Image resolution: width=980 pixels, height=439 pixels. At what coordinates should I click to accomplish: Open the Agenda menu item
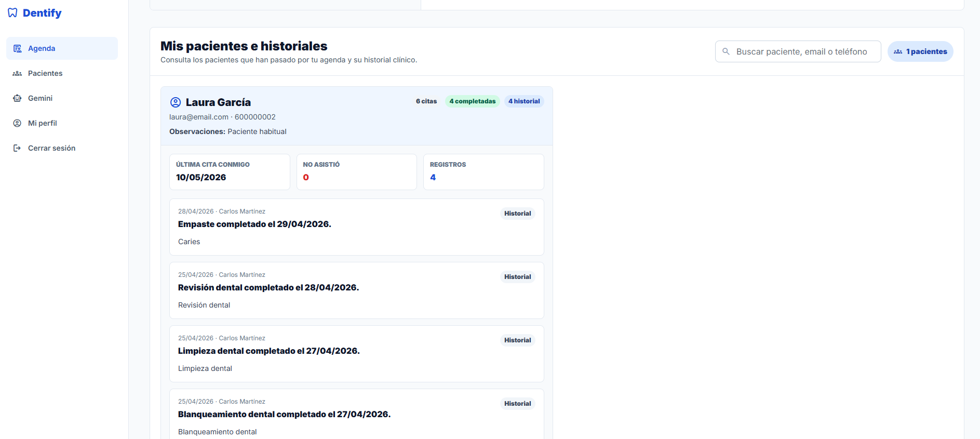[x=62, y=48]
